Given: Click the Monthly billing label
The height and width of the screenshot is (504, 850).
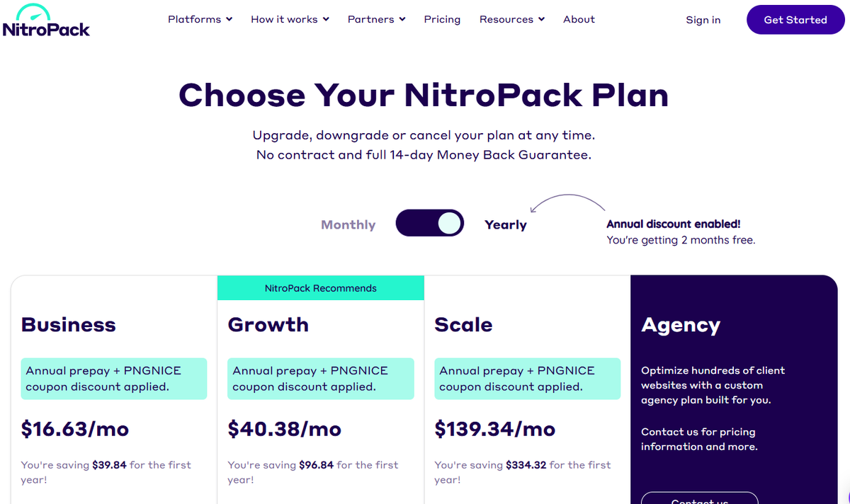Looking at the screenshot, I should 348,224.
